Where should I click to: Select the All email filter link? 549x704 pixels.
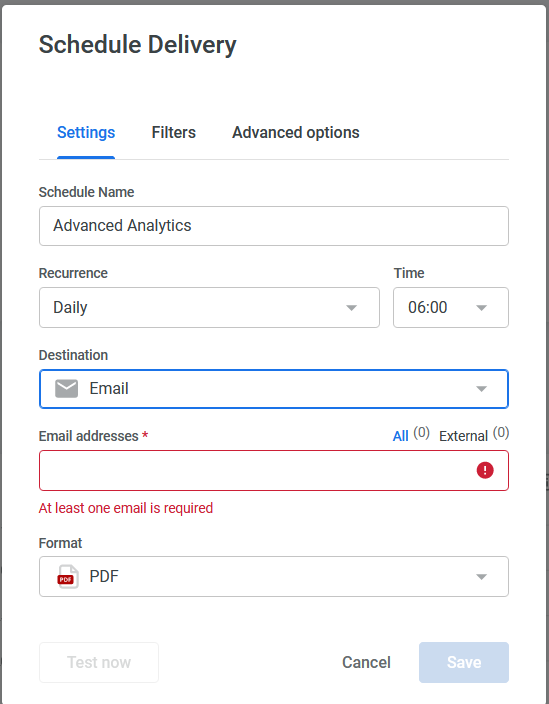(x=400, y=436)
